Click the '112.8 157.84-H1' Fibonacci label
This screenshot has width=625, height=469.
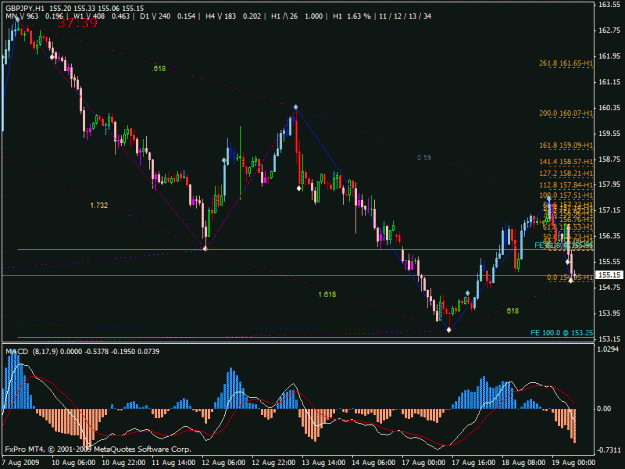click(566, 185)
